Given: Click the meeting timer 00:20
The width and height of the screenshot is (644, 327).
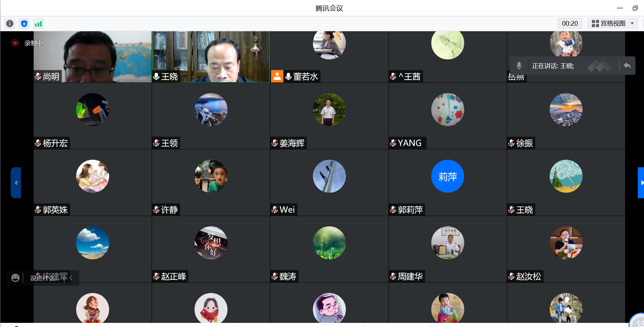Looking at the screenshot, I should (x=570, y=23).
